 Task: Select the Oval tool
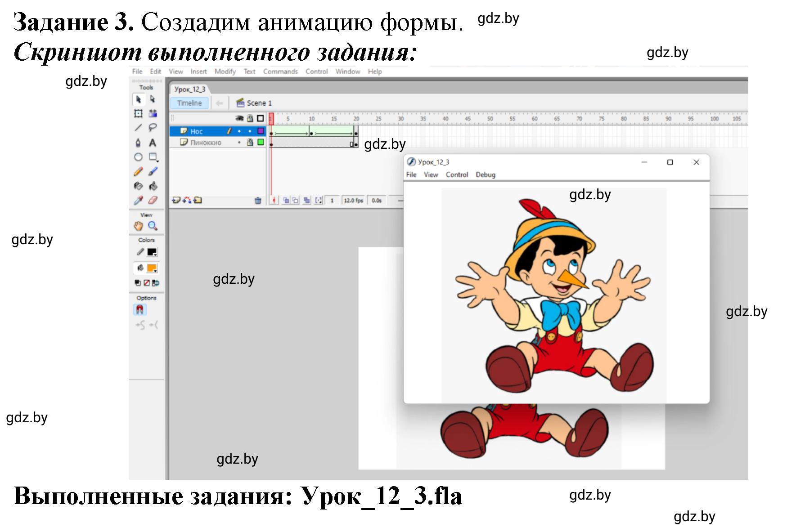coord(139,157)
